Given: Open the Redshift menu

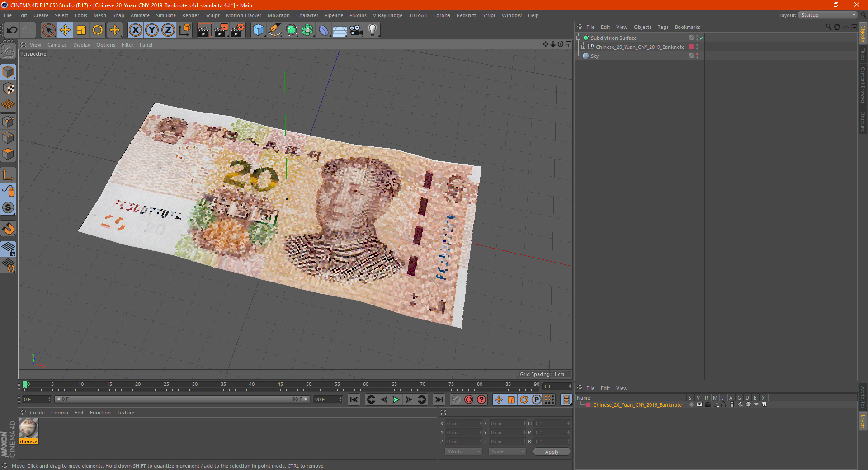Looking at the screenshot, I should coord(466,15).
